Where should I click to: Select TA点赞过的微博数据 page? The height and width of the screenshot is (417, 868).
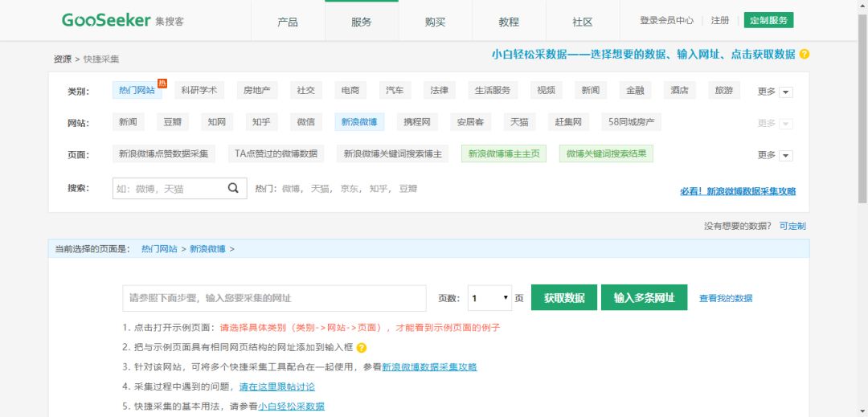276,154
